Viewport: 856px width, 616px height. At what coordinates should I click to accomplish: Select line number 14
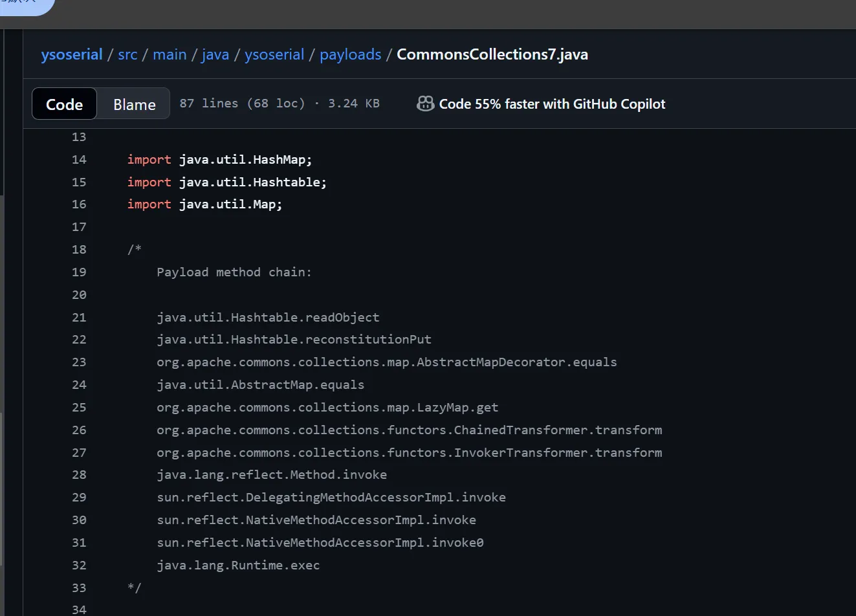tap(79, 160)
